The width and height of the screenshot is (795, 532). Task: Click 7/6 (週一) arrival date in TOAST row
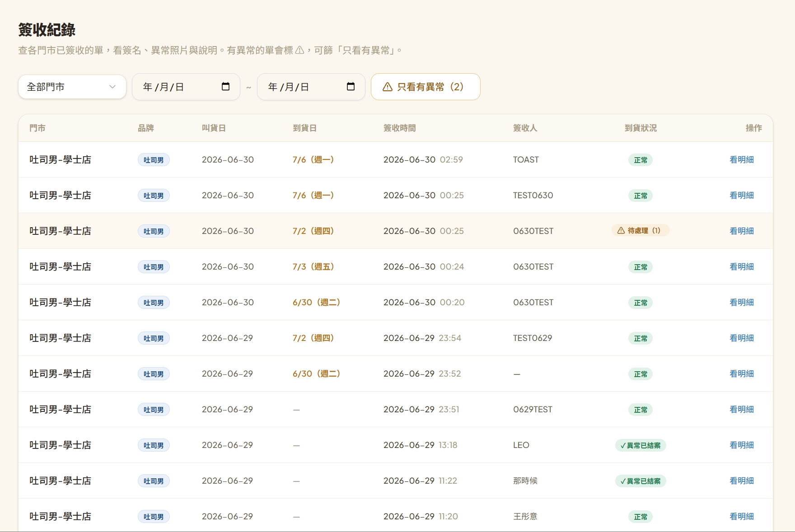point(313,159)
